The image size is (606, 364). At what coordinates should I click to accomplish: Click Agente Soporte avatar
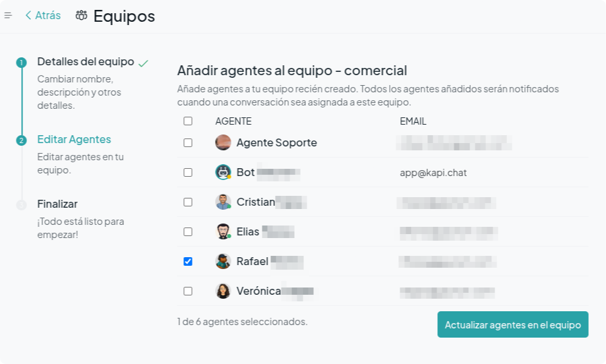click(x=223, y=142)
